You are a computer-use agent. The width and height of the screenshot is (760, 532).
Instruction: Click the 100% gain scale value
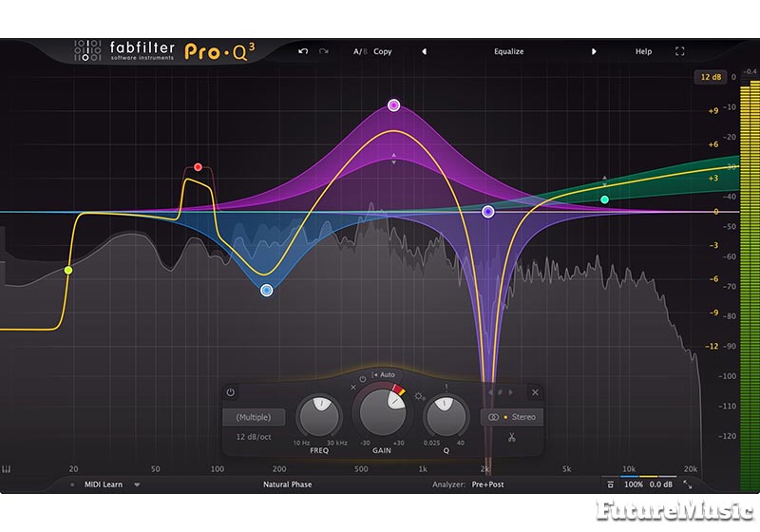pyautogui.click(x=634, y=484)
